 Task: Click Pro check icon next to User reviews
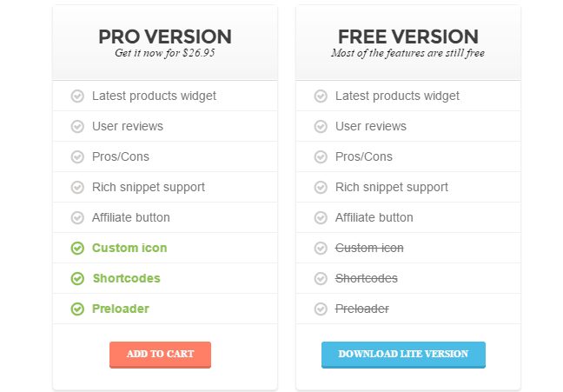coord(77,127)
